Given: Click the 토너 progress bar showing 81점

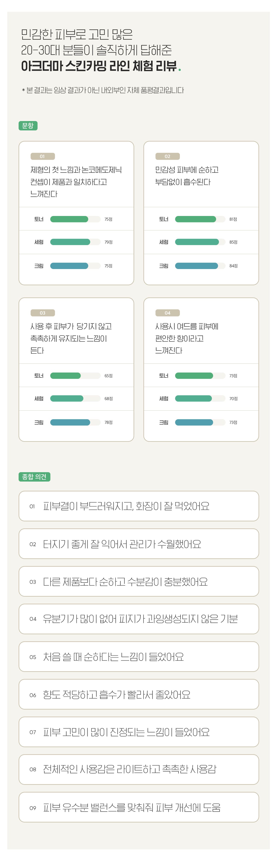Looking at the screenshot, I should [200, 219].
